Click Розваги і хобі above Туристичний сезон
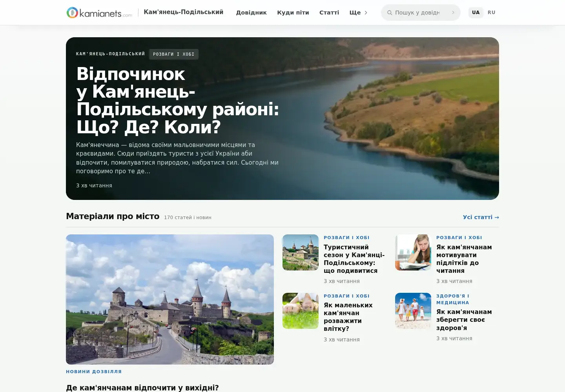The height and width of the screenshot is (392, 565). (x=346, y=238)
